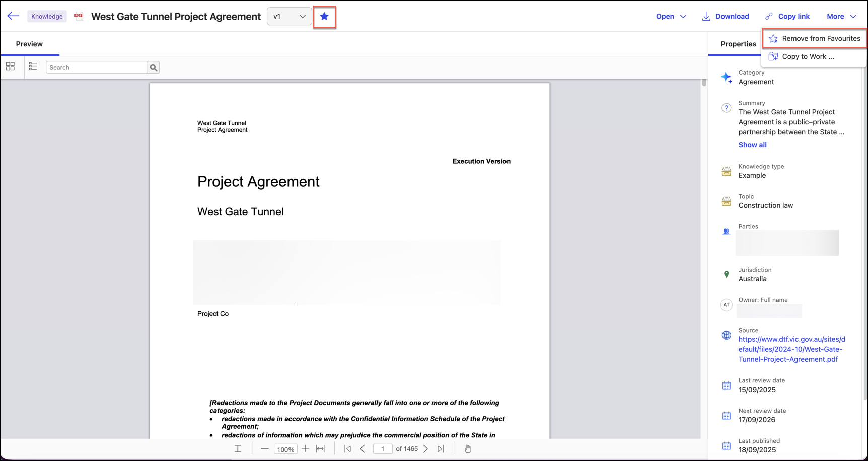
Task: Expand the More menu
Action: tap(840, 16)
